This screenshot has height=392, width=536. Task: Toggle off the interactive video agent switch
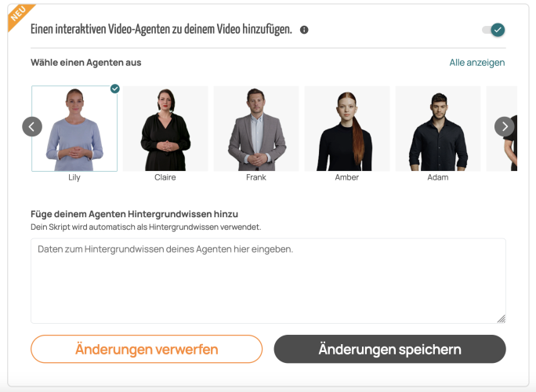click(494, 30)
